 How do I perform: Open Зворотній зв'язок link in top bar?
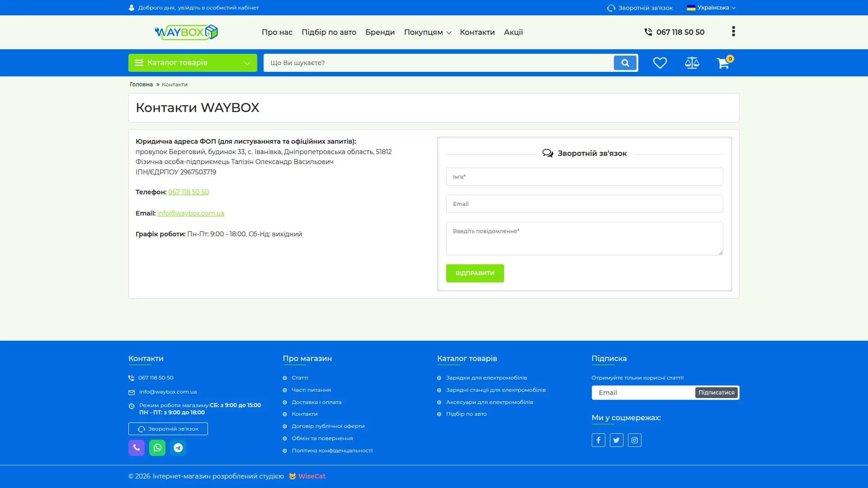(x=640, y=8)
